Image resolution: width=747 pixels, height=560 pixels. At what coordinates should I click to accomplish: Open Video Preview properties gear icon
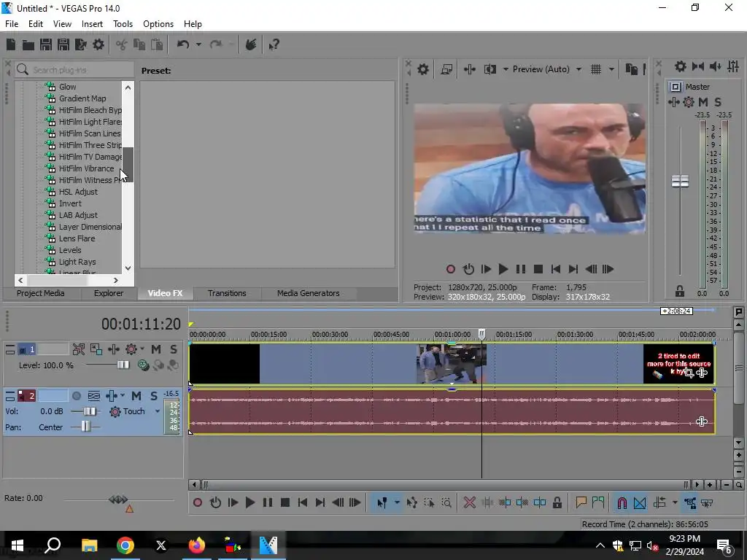click(x=423, y=69)
